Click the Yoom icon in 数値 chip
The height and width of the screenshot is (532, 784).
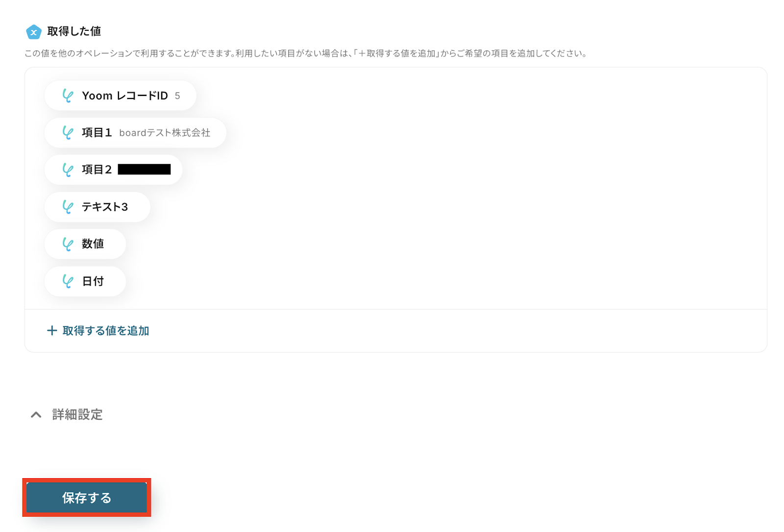68,244
